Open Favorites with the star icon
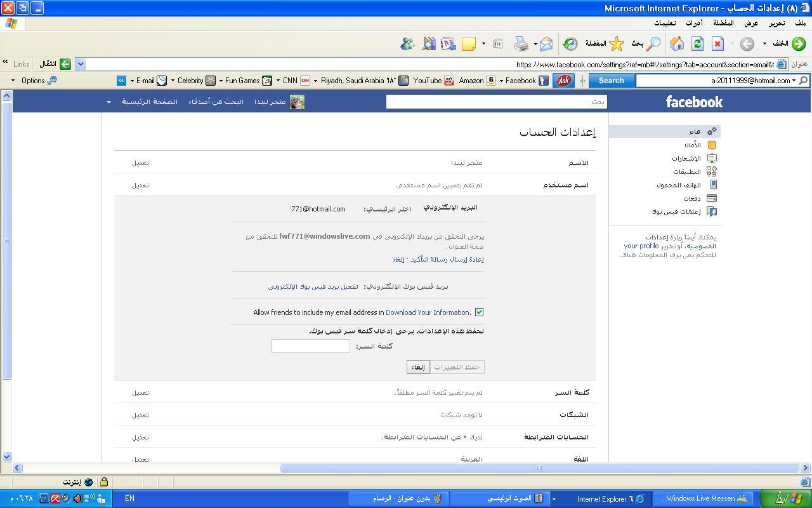The image size is (812, 508). pos(617,44)
